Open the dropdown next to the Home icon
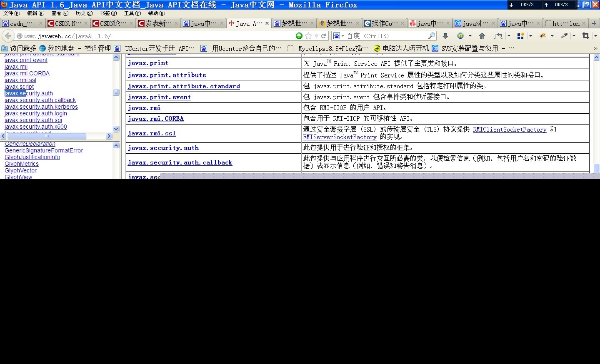The height and width of the screenshot is (364, 600). 470,36
